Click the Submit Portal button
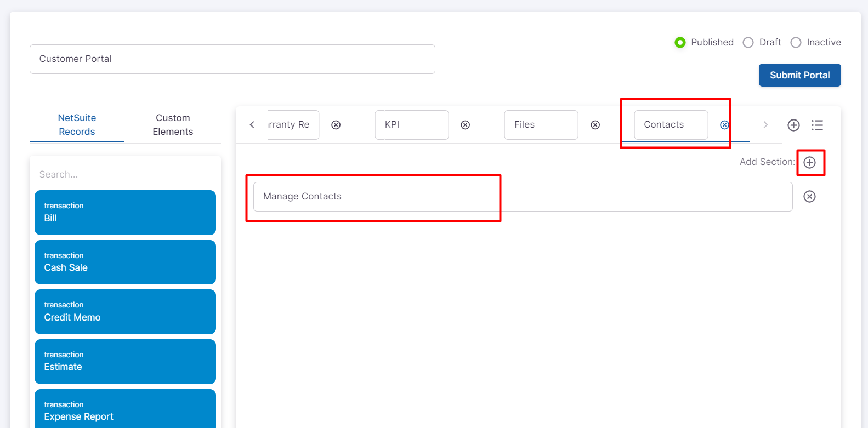This screenshot has height=428, width=868. coord(799,75)
